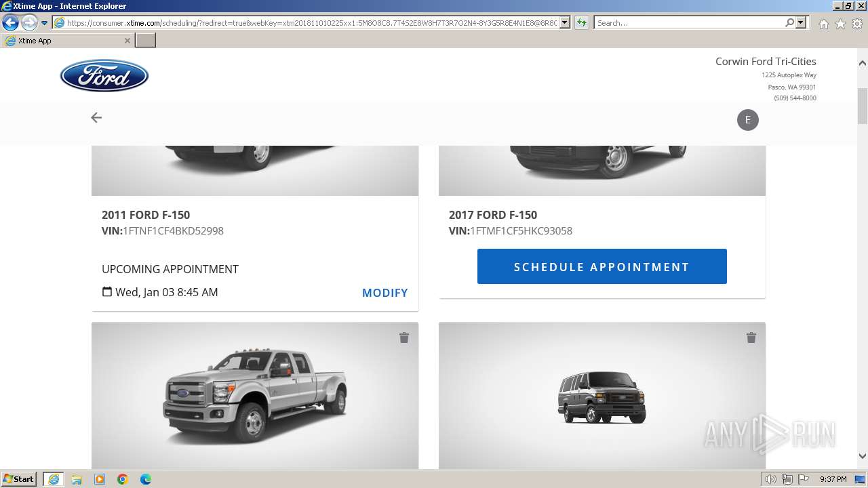Click Corwin Ford Tri-Cities dealer name
Image resolution: width=868 pixels, height=488 pixels.
[x=766, y=61]
